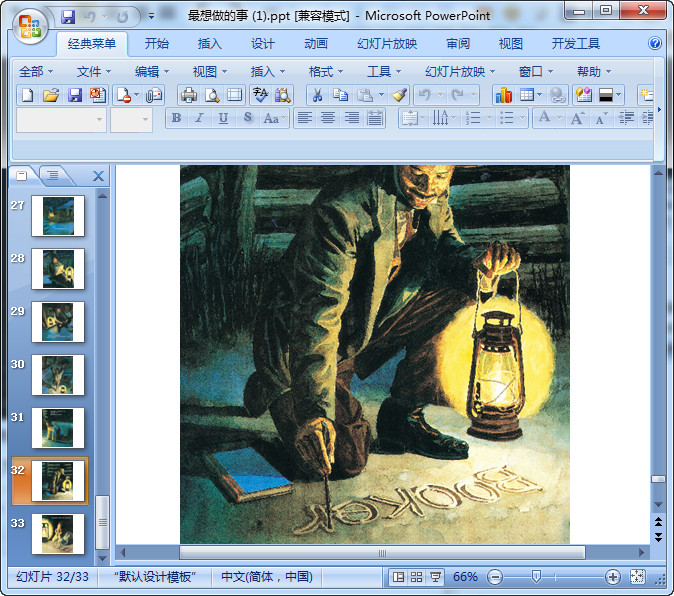Open the empty font size combo box
Viewport: 674px width, 596px height.
click(x=131, y=119)
